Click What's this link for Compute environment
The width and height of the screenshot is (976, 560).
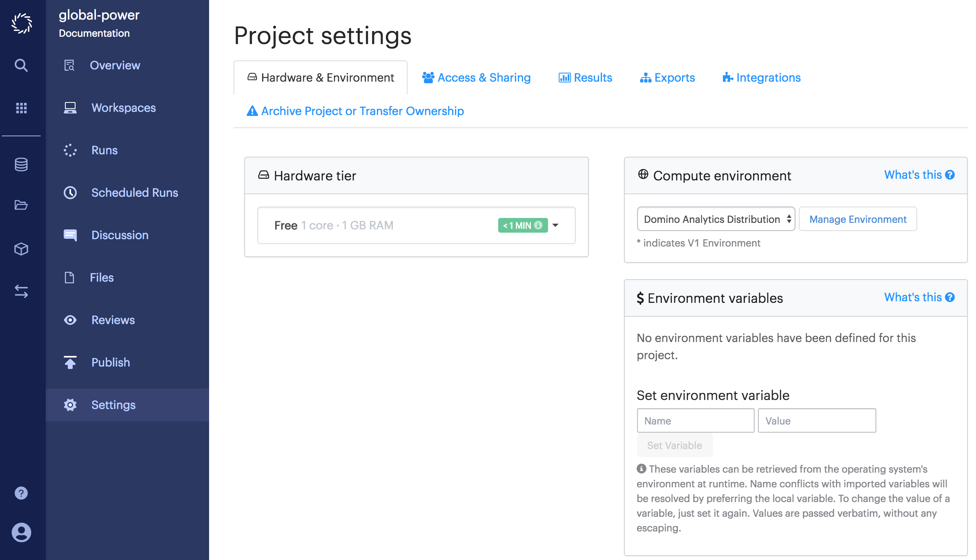pyautogui.click(x=913, y=175)
